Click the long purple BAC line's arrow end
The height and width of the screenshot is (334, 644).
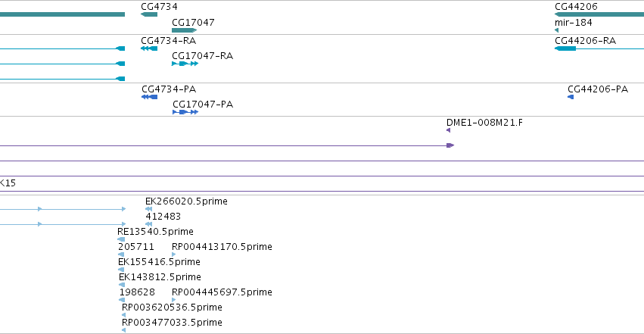click(450, 145)
